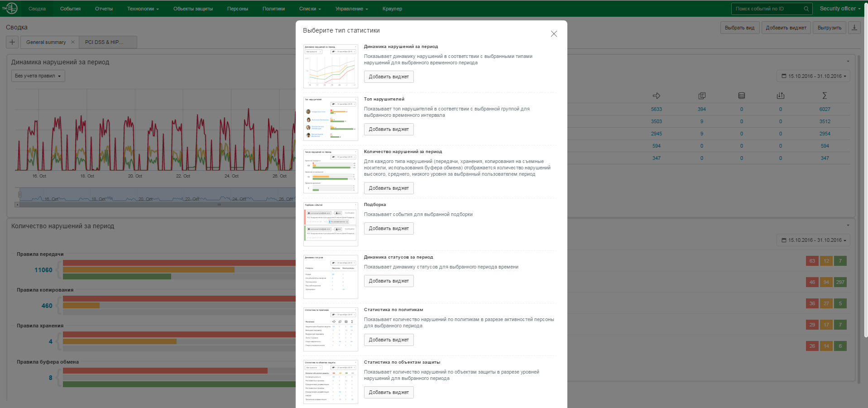Open the 'Технологии' menu

click(143, 9)
